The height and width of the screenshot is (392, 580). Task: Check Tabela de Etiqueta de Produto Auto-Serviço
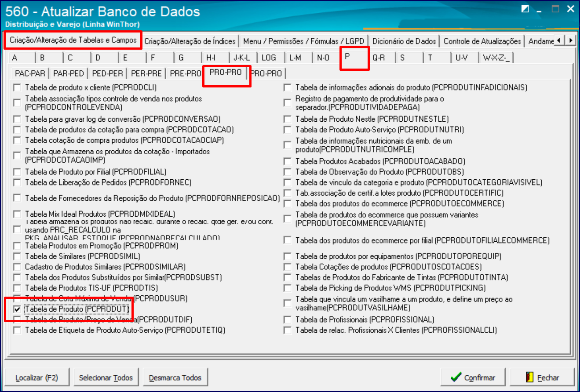(17, 330)
